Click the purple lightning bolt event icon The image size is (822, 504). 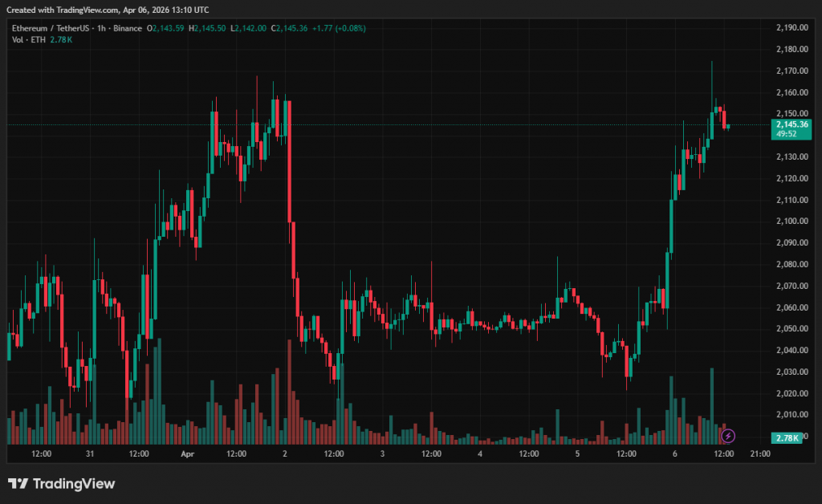coord(727,436)
